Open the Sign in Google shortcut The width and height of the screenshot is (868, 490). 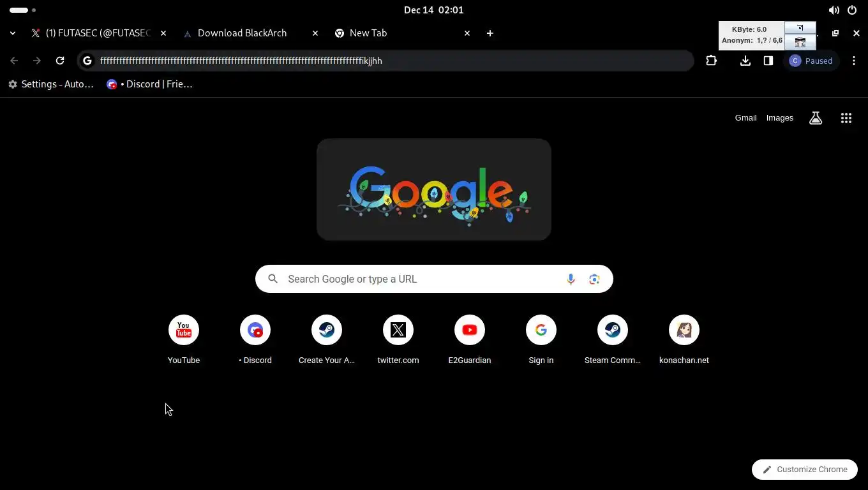click(x=541, y=340)
